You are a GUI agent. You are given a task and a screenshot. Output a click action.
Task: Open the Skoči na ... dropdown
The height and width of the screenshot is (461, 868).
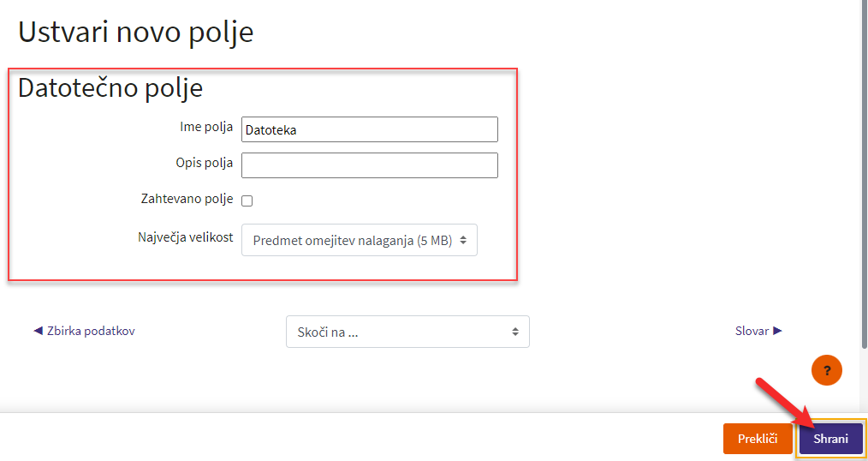[407, 332]
